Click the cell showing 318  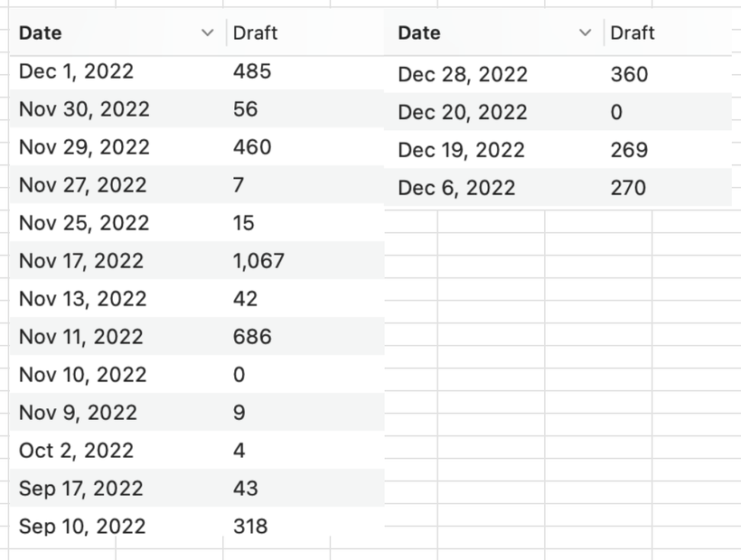[305, 526]
